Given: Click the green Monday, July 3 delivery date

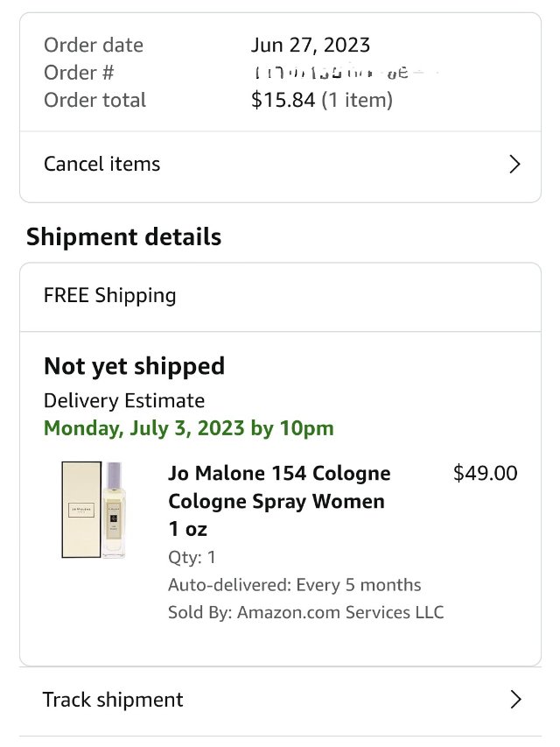Looking at the screenshot, I should click(189, 428).
